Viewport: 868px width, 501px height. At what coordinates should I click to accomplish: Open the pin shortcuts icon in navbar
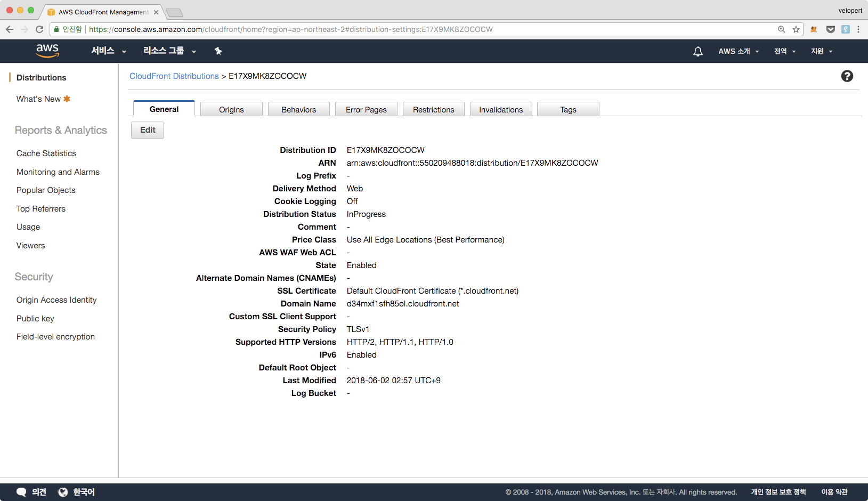[x=218, y=51]
